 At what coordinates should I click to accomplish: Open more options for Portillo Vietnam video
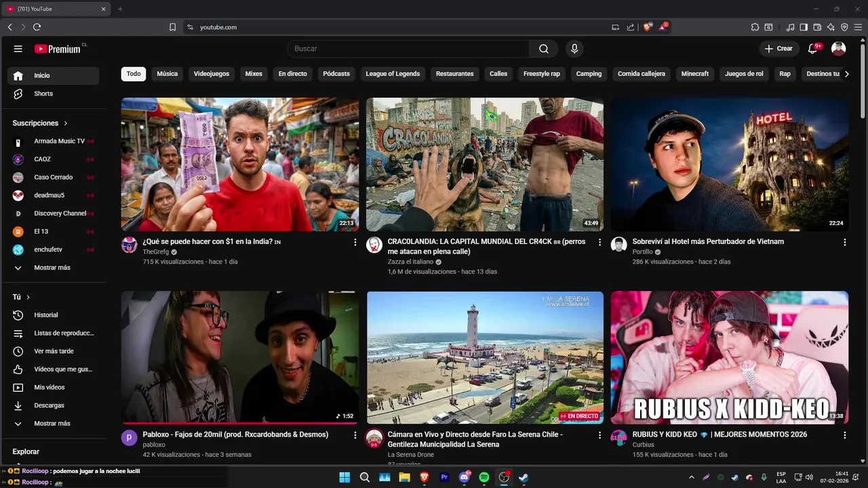click(x=844, y=242)
